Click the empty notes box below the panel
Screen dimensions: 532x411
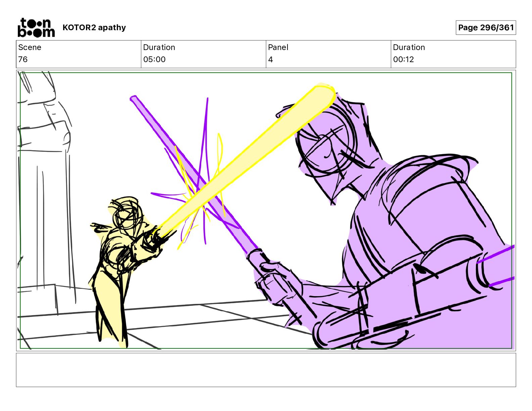coord(266,370)
